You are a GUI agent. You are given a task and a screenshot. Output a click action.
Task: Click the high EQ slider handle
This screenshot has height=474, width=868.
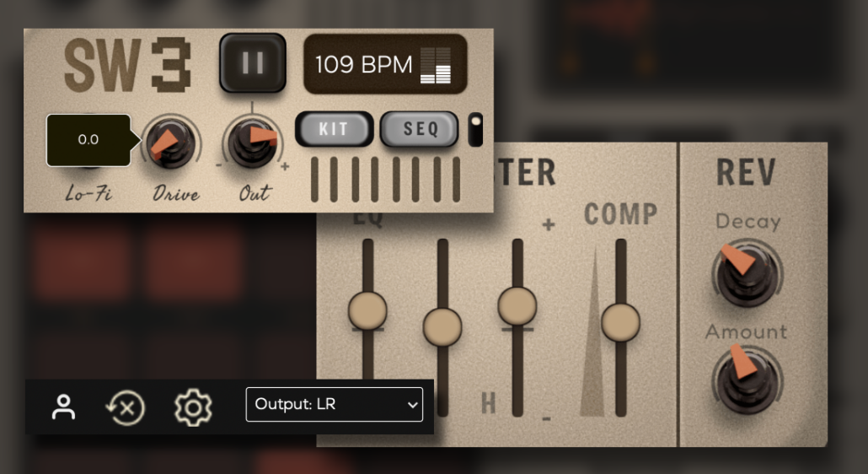(517, 305)
